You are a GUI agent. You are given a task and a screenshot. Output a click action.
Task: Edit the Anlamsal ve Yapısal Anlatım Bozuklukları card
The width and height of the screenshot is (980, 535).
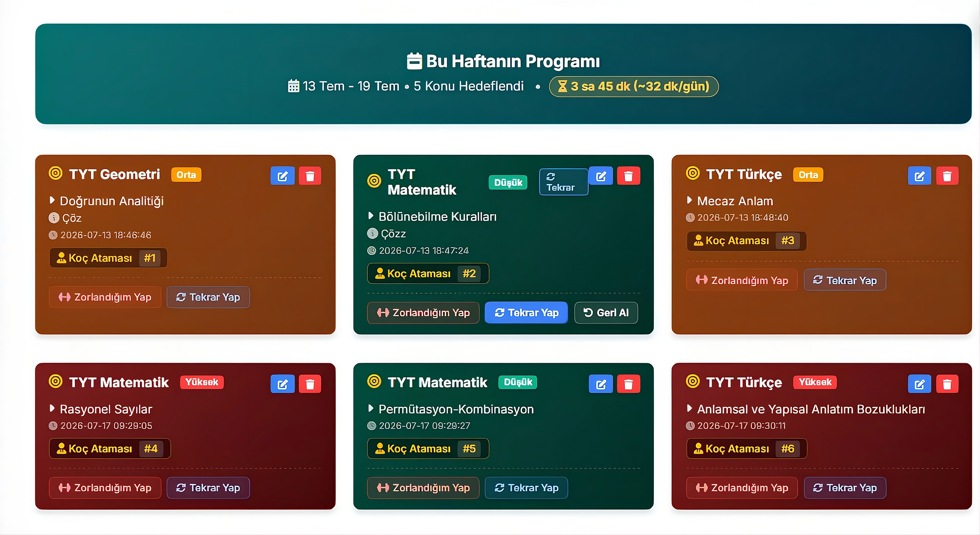pos(919,384)
